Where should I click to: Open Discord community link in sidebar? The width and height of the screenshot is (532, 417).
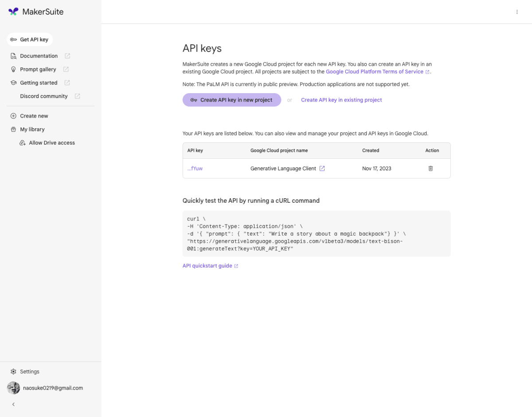pyautogui.click(x=44, y=96)
